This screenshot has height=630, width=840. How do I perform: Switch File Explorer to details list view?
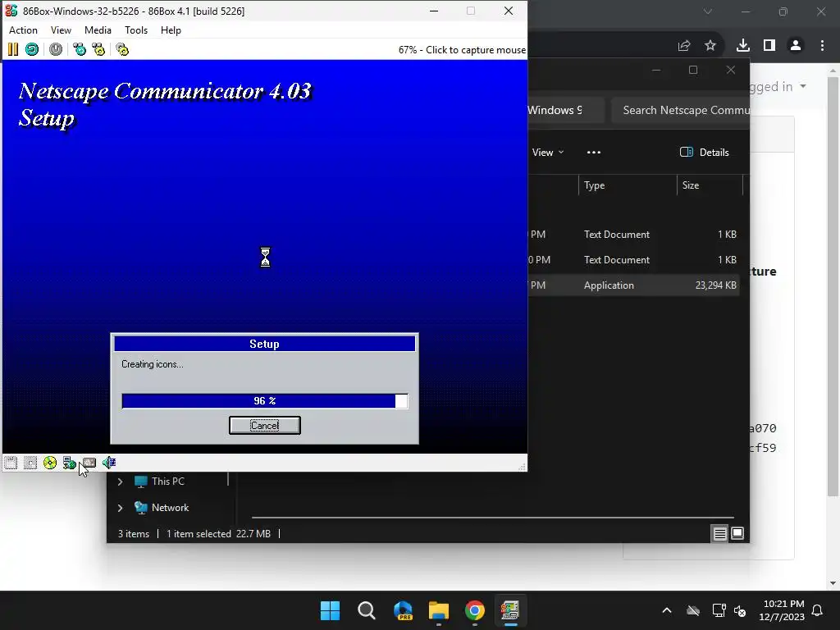click(719, 533)
